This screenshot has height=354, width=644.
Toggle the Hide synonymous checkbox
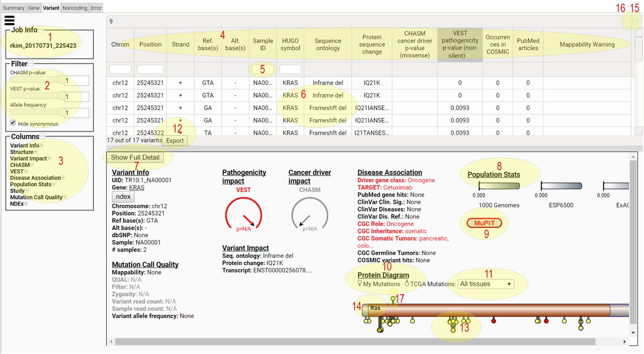pos(13,123)
